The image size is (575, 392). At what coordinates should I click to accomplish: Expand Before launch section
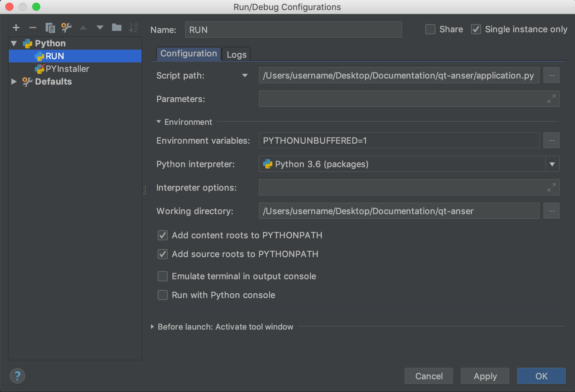152,327
